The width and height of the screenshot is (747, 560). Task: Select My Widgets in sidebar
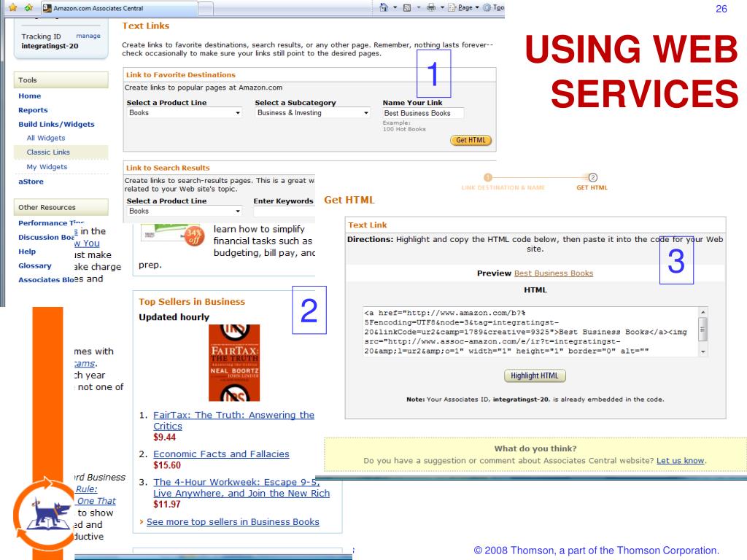pyautogui.click(x=47, y=167)
